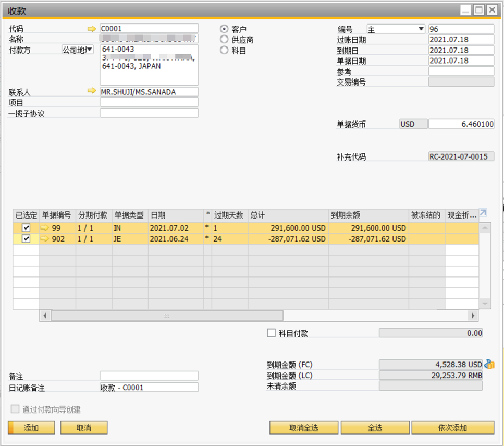Click exchange rate field 6.460100
The height and width of the screenshot is (446, 504).
coord(461,124)
